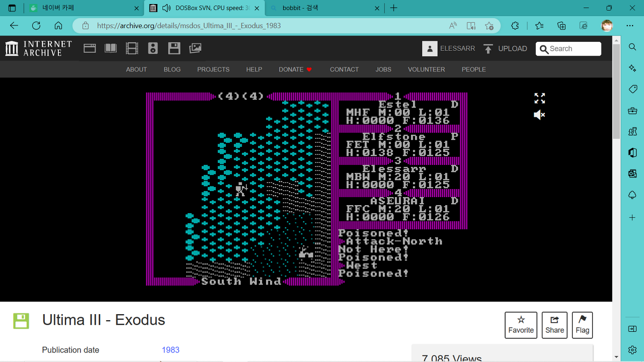
Task: Open the Web (Wayback) media icon
Action: coord(90,48)
